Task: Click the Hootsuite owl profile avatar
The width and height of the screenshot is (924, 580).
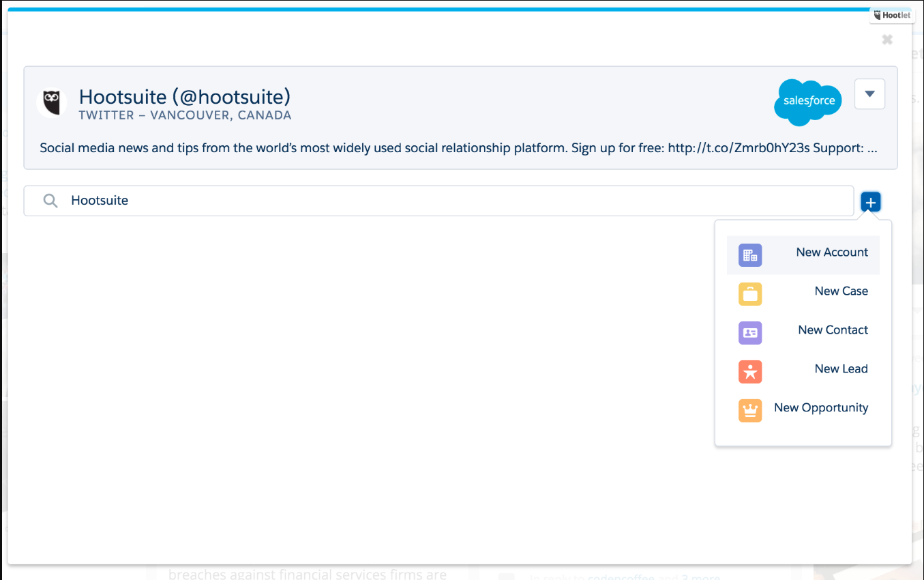Action: (52, 103)
